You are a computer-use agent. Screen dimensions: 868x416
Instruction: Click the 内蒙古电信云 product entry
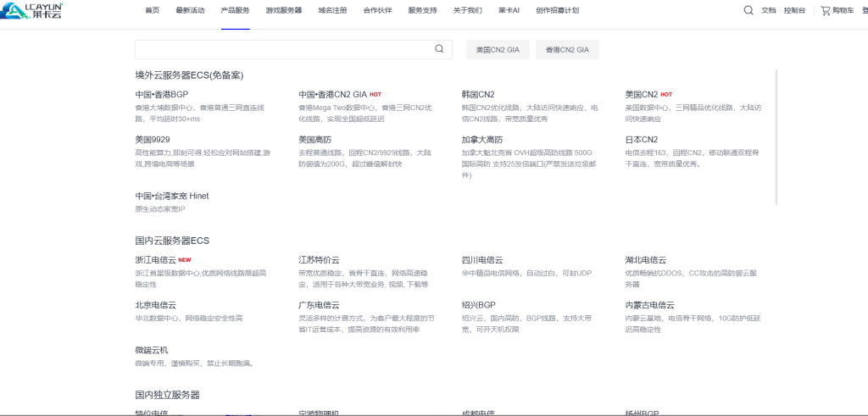pos(649,305)
